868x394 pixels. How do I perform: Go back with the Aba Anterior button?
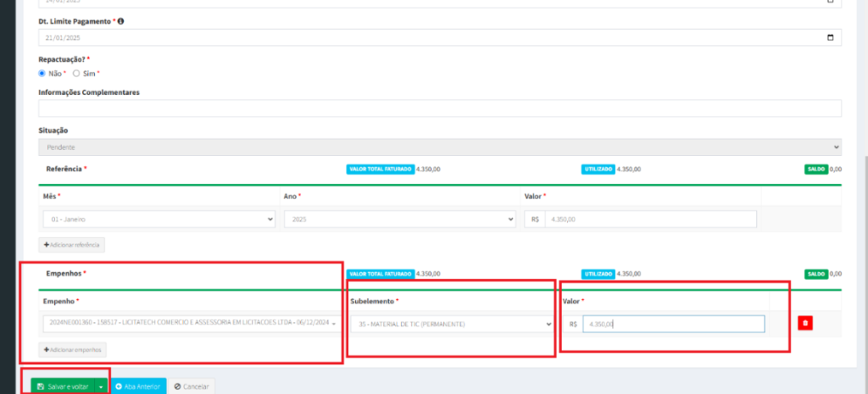click(x=138, y=386)
